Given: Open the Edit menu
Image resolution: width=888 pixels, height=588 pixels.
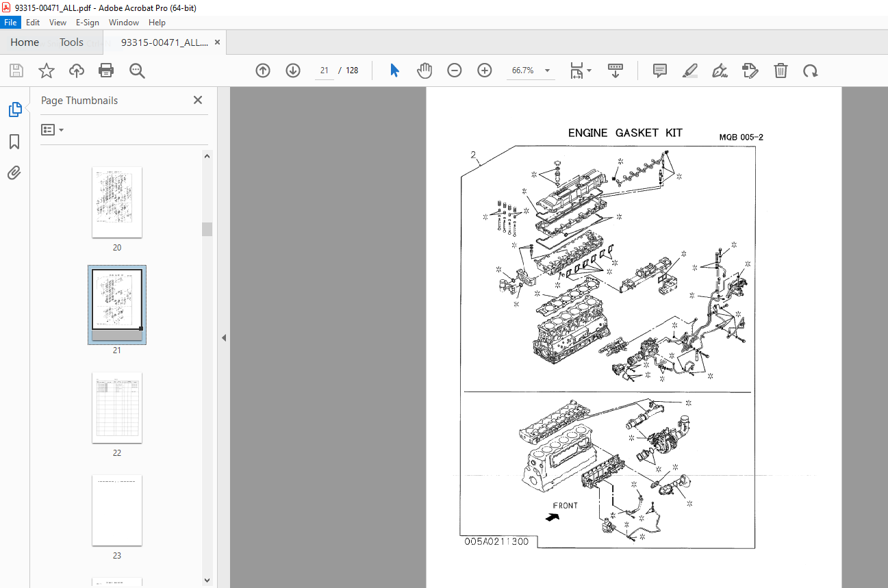Looking at the screenshot, I should pyautogui.click(x=33, y=23).
